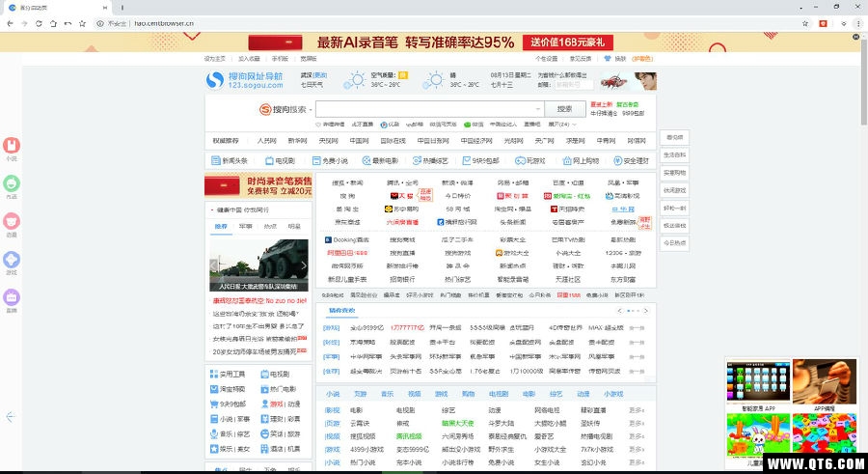
Task: Open the 小说 icon in left sidebar
Action: coord(12,146)
